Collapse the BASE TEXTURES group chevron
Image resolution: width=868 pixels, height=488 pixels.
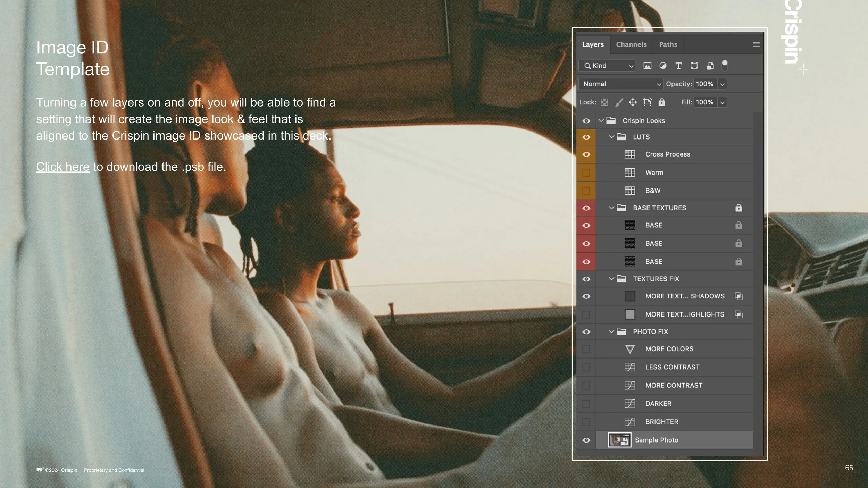pos(611,208)
